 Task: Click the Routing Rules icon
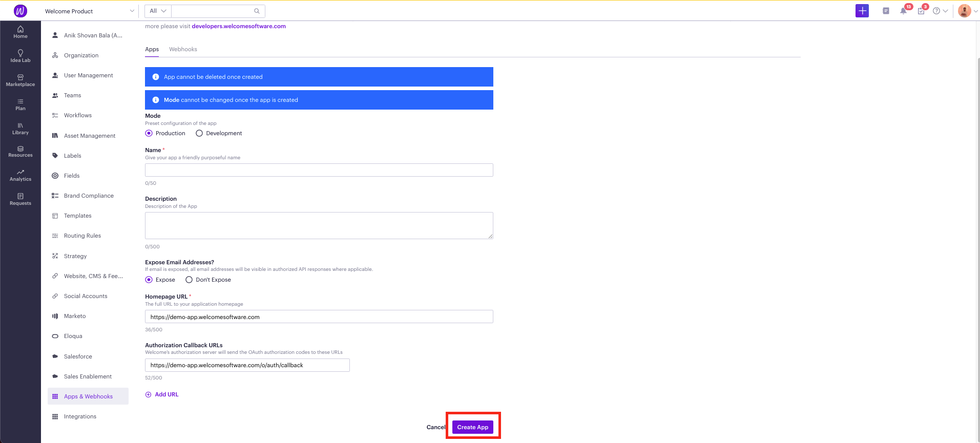point(55,236)
